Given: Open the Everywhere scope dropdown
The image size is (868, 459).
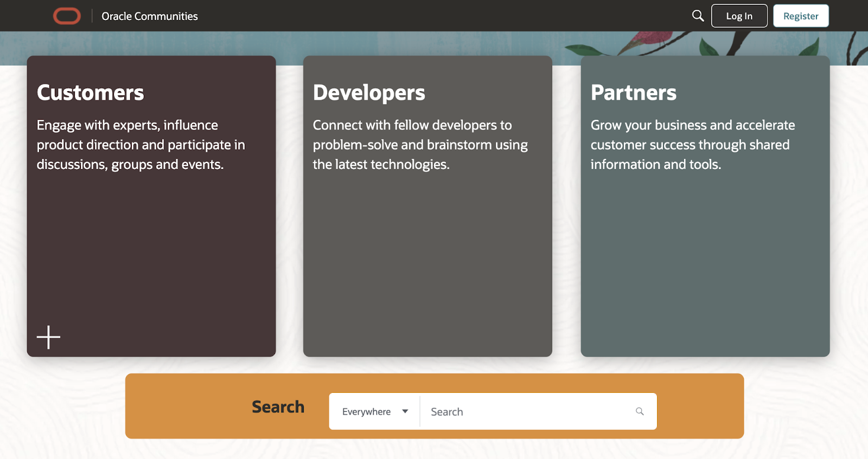Looking at the screenshot, I should [375, 411].
